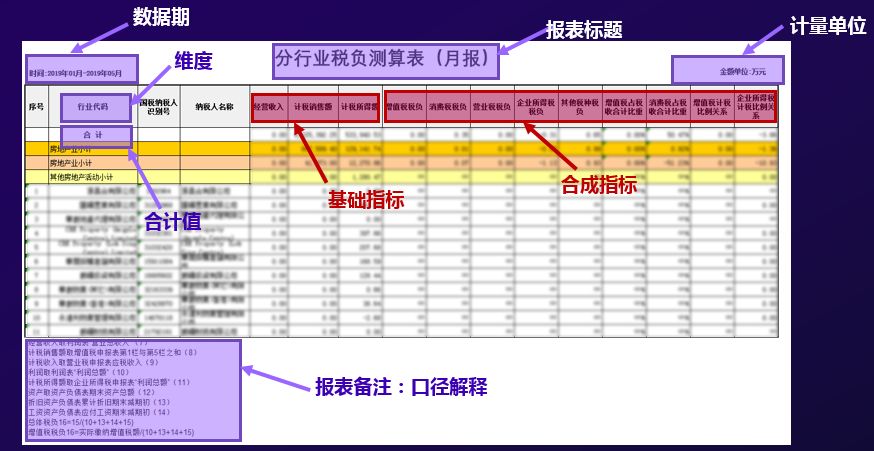The height and width of the screenshot is (451, 874).
Task: Select the 合计 total row cell
Action: pyautogui.click(x=94, y=133)
